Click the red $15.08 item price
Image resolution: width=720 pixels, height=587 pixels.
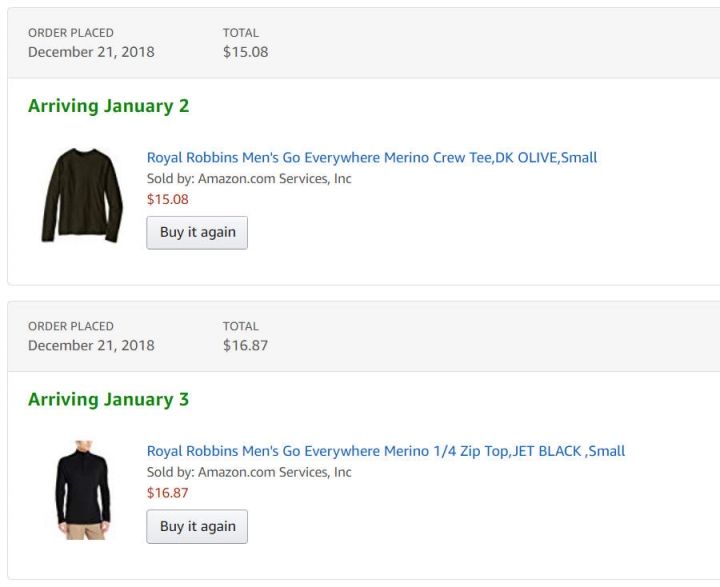click(167, 199)
